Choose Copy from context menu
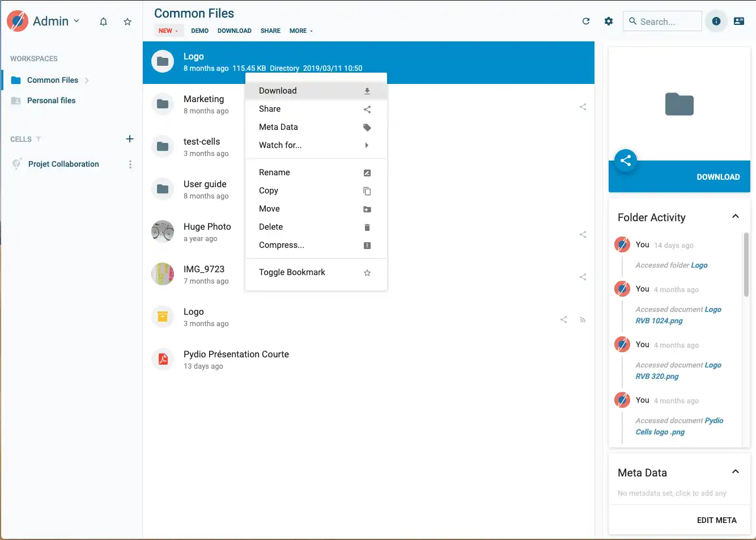The height and width of the screenshot is (540, 756). 316,191
